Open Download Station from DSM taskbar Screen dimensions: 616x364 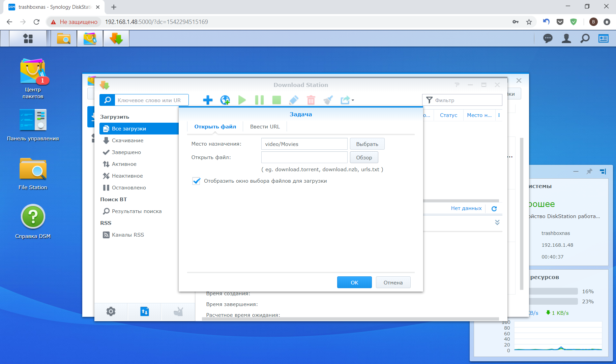(x=116, y=38)
